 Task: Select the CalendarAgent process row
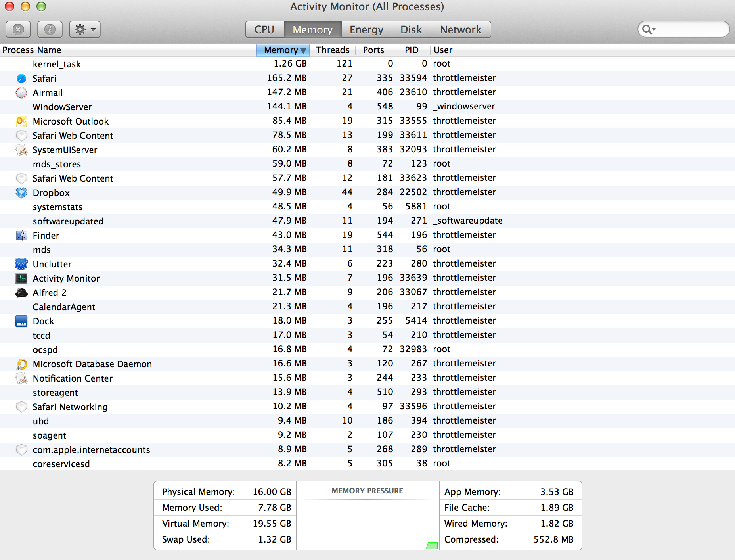pos(367,307)
